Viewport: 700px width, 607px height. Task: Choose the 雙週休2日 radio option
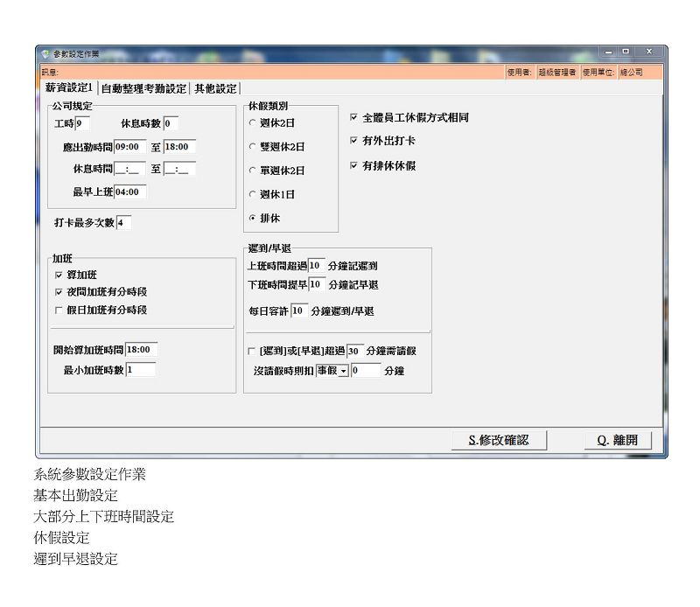[253, 147]
